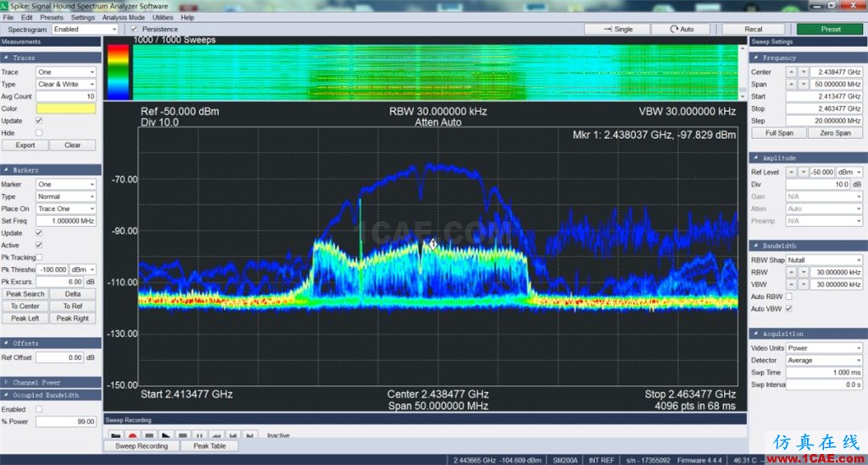Screen dimensions: 868x465
Task: Open Analysis Mode menu
Action: [124, 17]
